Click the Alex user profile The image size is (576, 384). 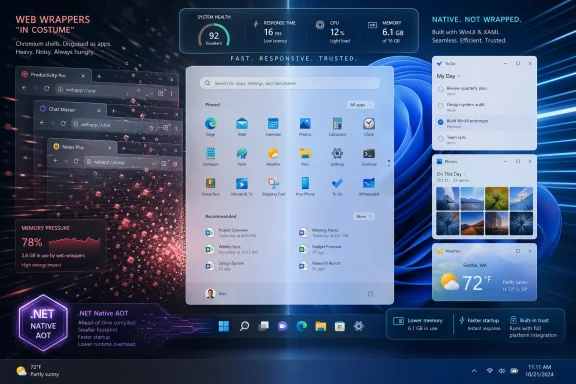tap(216, 294)
